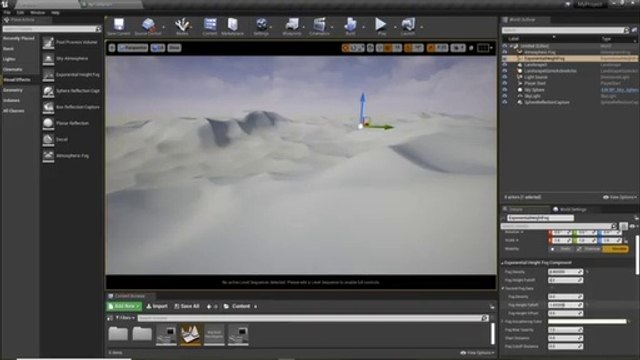
Task: Click the Build toolbar icon
Action: tap(350, 25)
